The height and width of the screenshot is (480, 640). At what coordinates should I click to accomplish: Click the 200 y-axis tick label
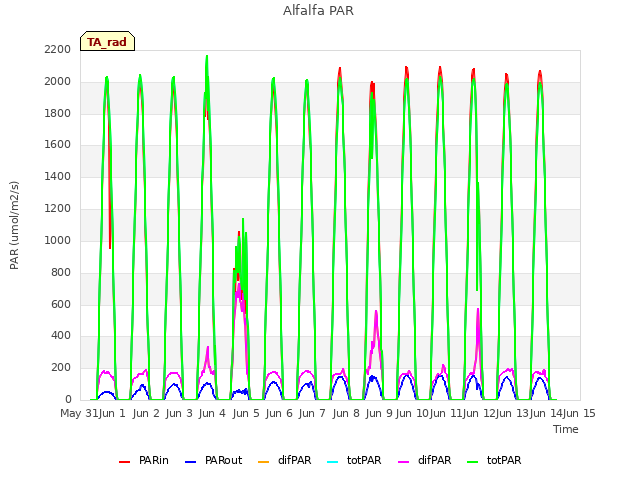pyautogui.click(x=61, y=368)
